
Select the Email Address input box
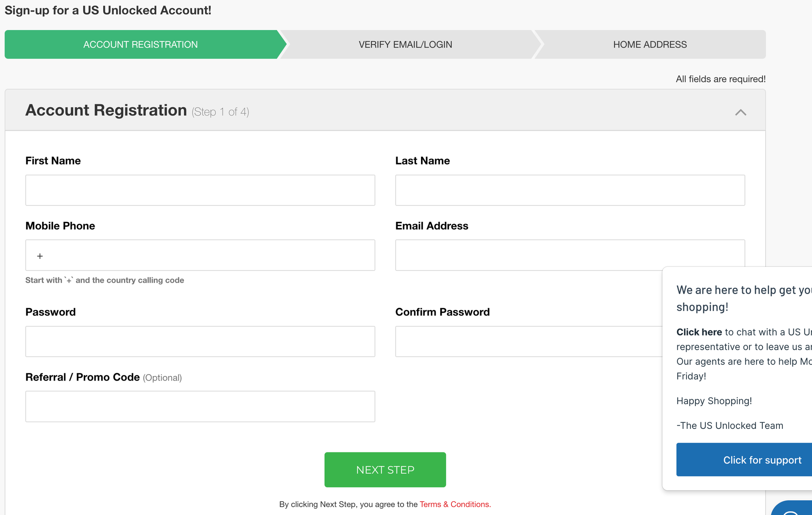pyautogui.click(x=528, y=255)
